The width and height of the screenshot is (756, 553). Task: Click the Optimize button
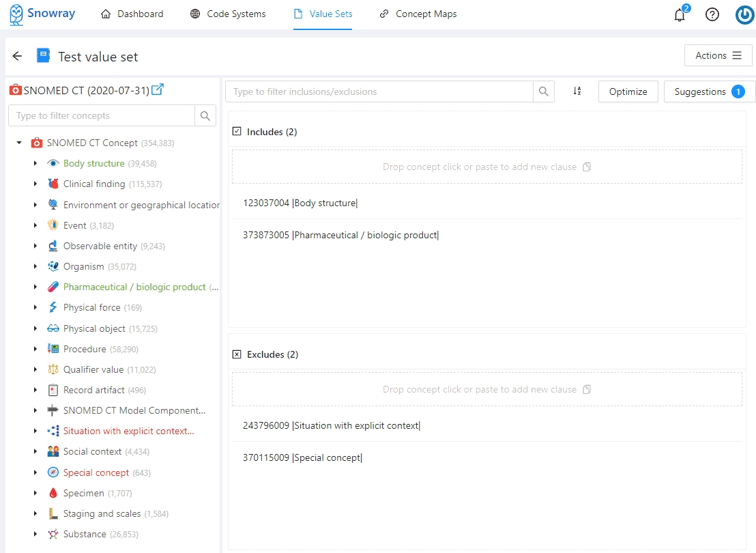point(628,91)
